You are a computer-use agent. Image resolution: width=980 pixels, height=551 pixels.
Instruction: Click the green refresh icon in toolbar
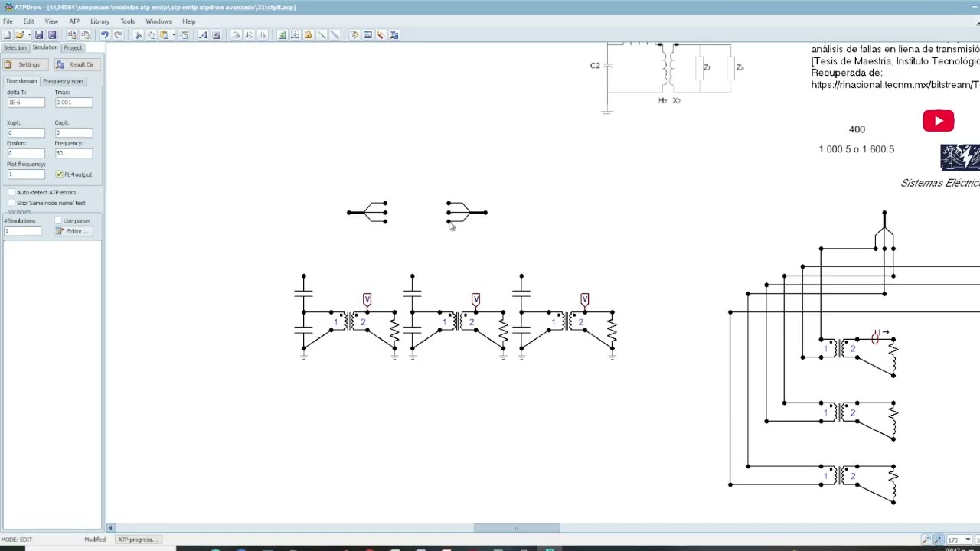coord(282,34)
